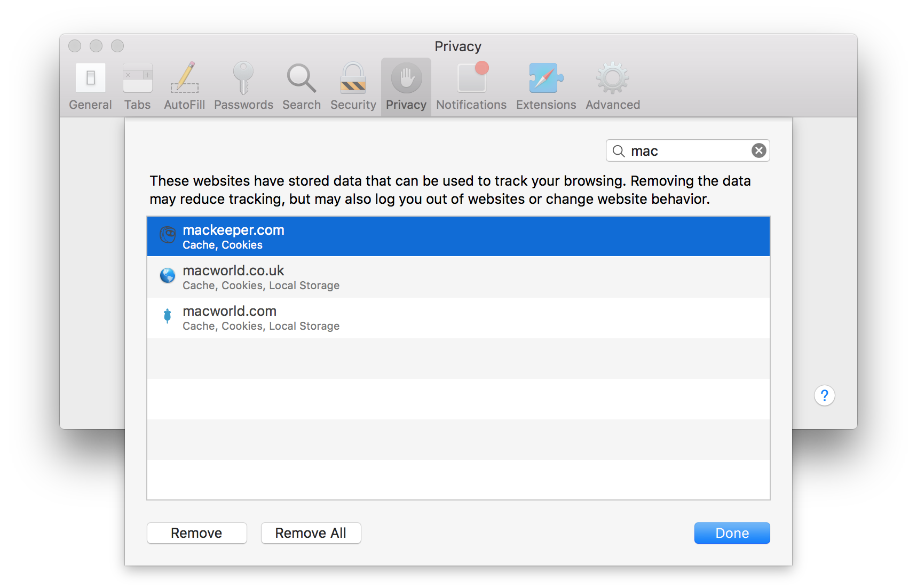
Task: Open the General preferences icon
Action: point(91,78)
